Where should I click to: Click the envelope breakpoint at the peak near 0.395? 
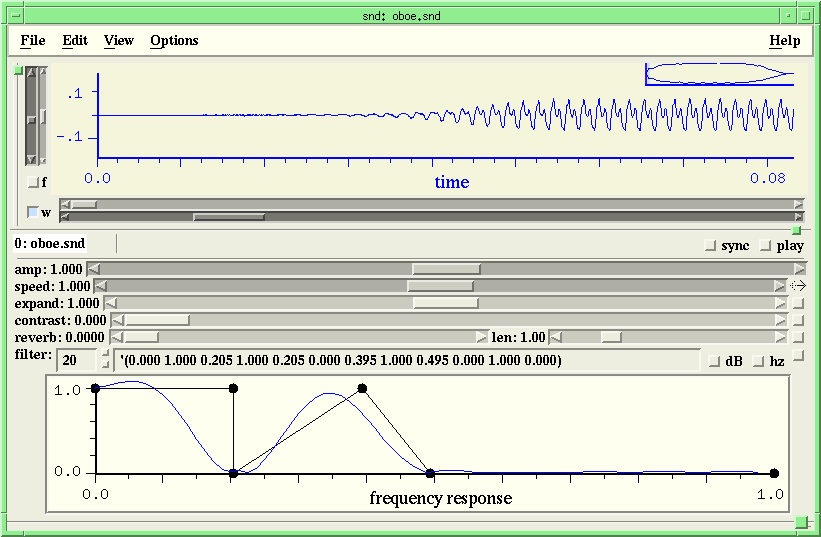(363, 388)
